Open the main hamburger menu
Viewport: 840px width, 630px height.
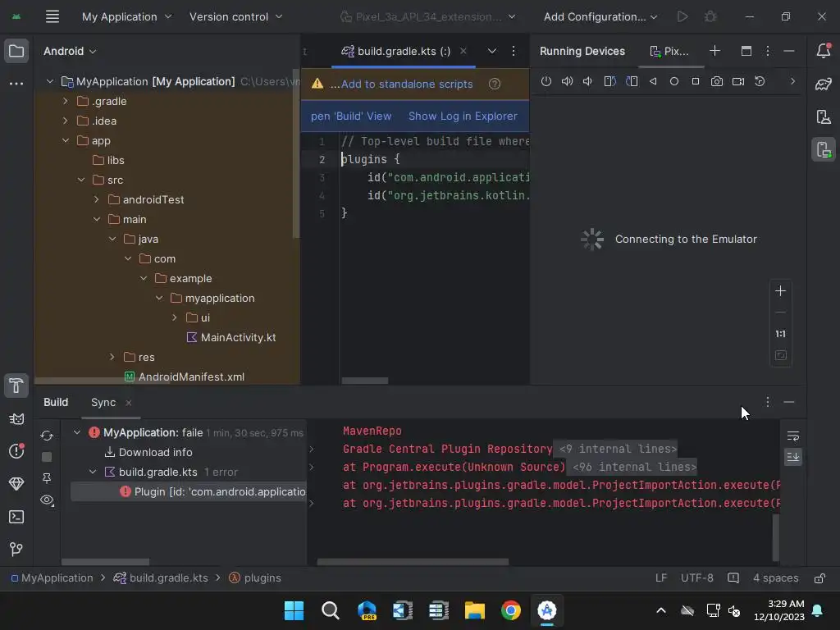tap(52, 16)
